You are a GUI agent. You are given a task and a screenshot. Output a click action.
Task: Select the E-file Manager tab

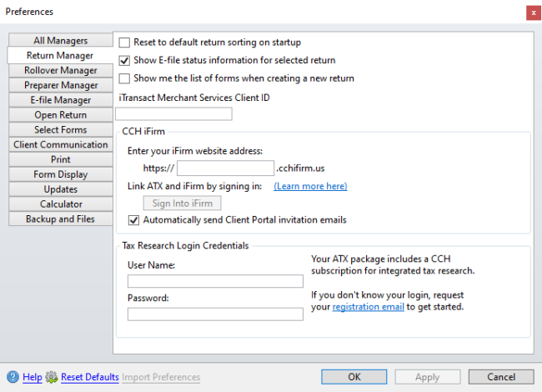61,100
